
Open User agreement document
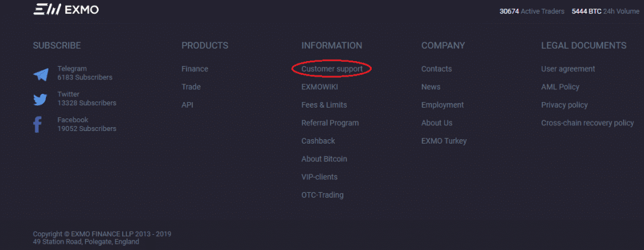coord(568,69)
